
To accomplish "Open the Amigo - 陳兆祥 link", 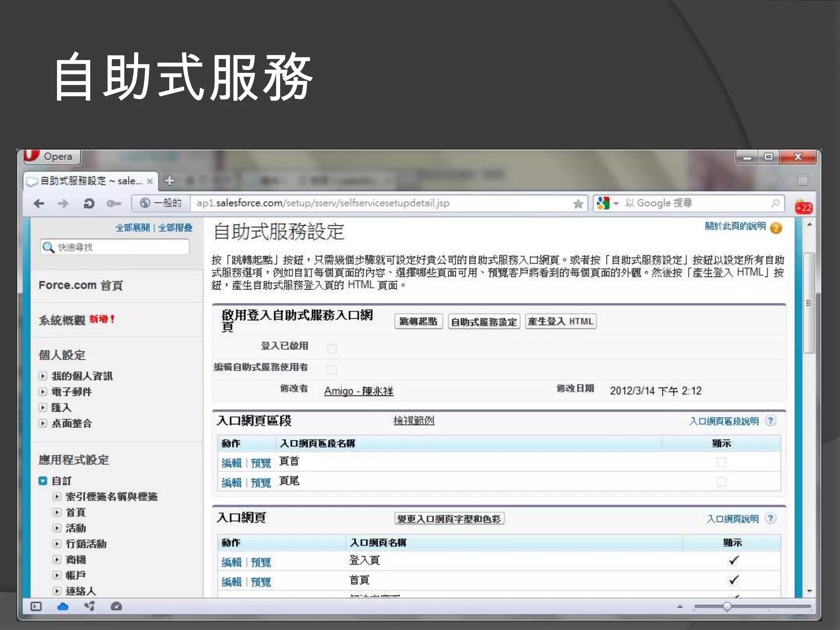I will [358, 391].
